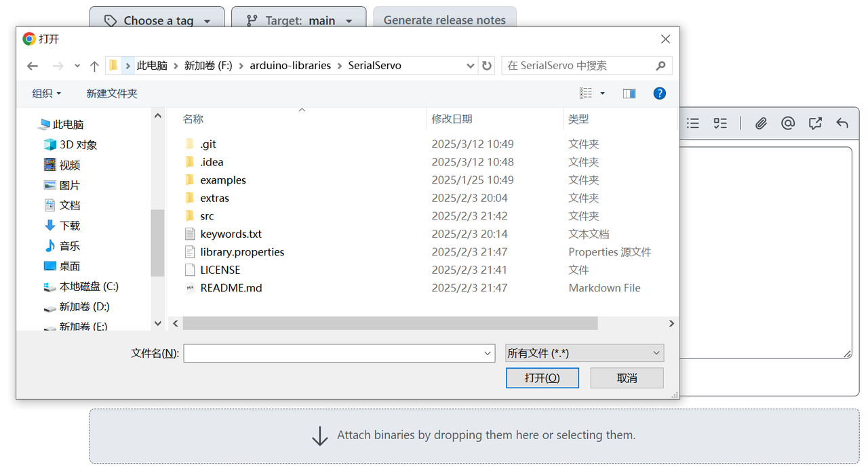Click the navigation pane vertical scrollbar
The height and width of the screenshot is (471, 868).
pos(157,243)
